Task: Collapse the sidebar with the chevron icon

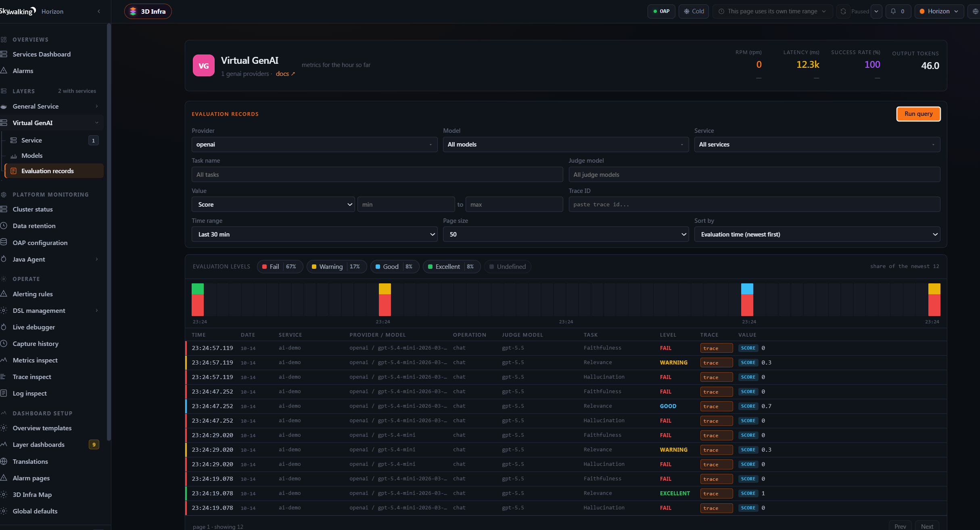Action: point(99,11)
